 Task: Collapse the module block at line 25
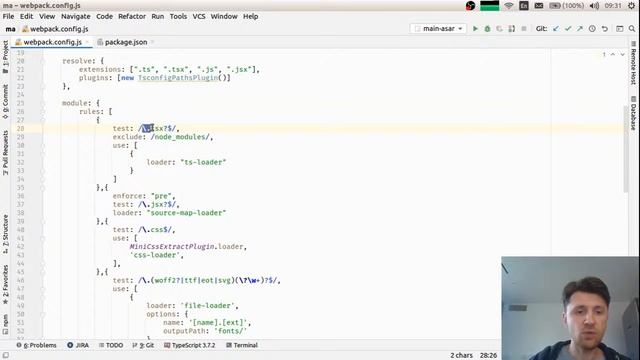[x=42, y=103]
